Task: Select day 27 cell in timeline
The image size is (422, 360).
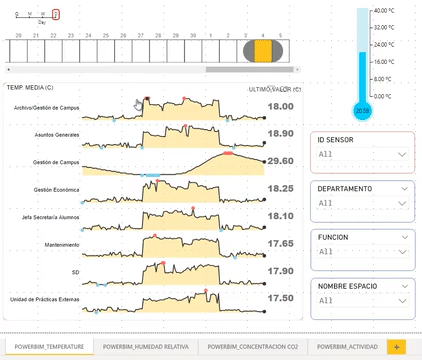Action: pyautogui.click(x=141, y=51)
